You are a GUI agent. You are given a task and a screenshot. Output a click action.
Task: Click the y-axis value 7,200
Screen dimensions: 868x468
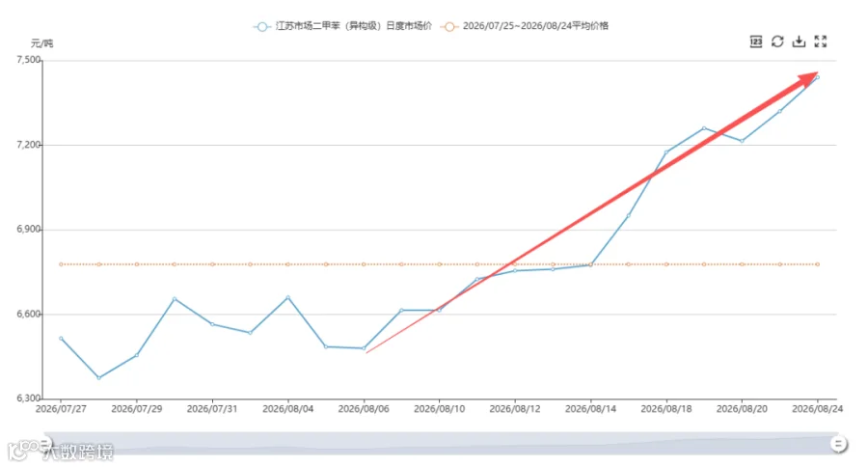(29, 145)
